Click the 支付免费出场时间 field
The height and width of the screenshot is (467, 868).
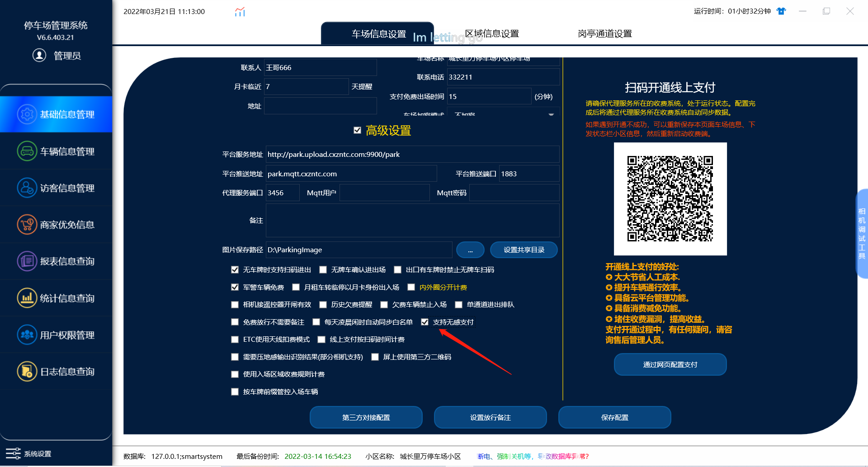pos(489,96)
